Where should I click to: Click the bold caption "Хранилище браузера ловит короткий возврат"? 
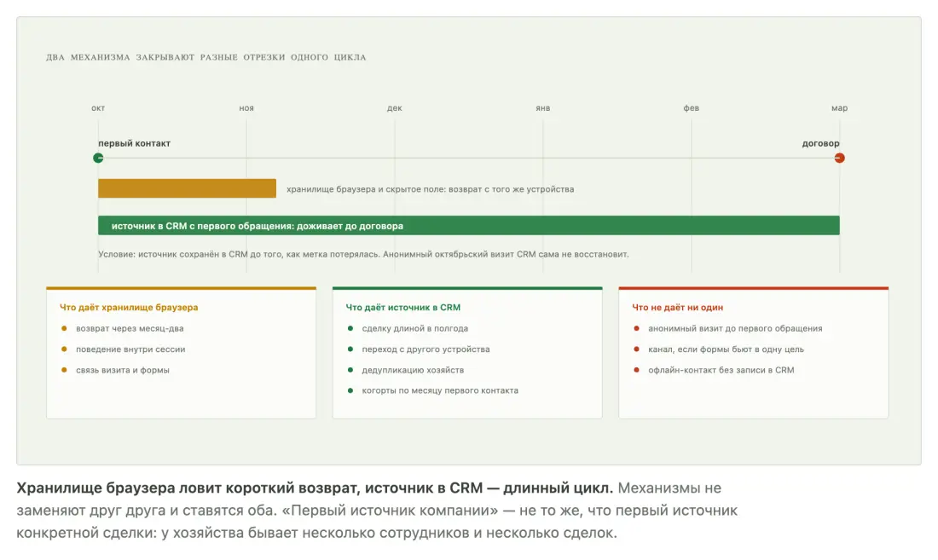coord(188,488)
